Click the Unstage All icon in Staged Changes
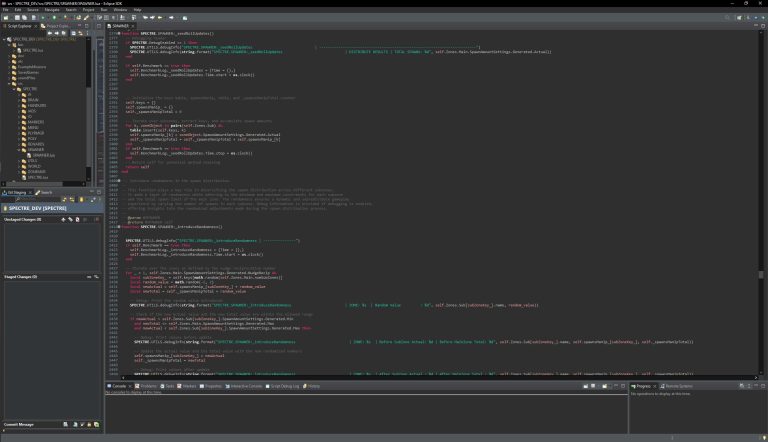 (x=96, y=277)
